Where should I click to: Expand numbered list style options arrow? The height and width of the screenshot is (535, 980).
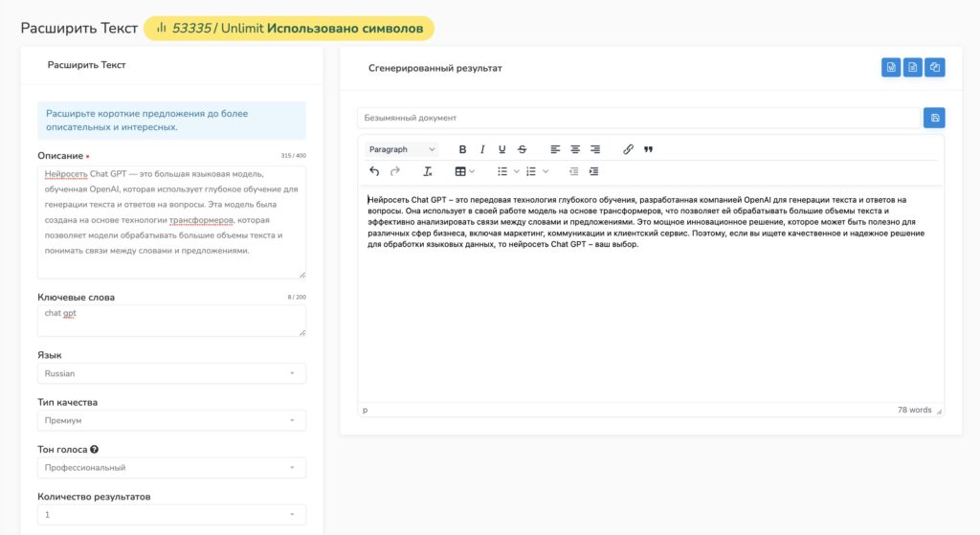coord(546,171)
